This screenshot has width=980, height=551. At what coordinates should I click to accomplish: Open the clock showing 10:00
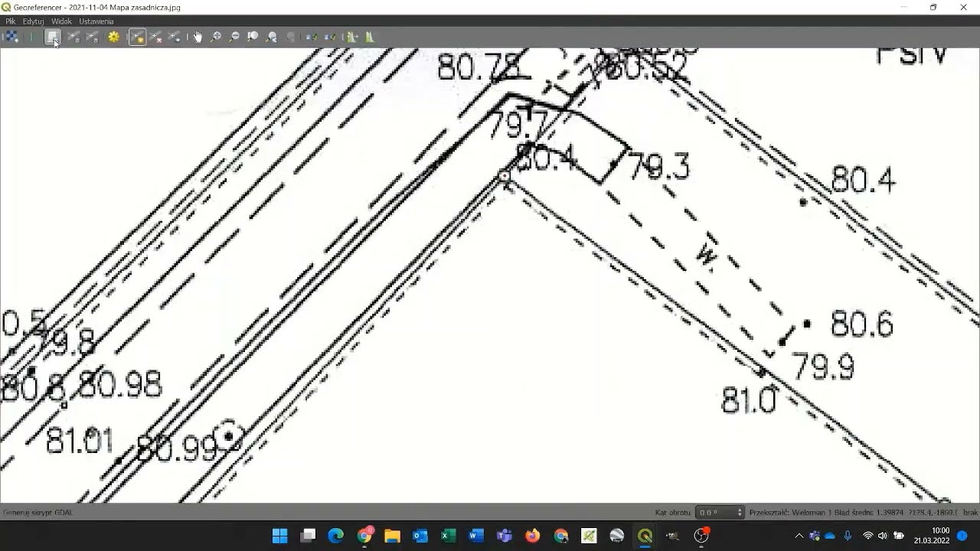pos(931,536)
